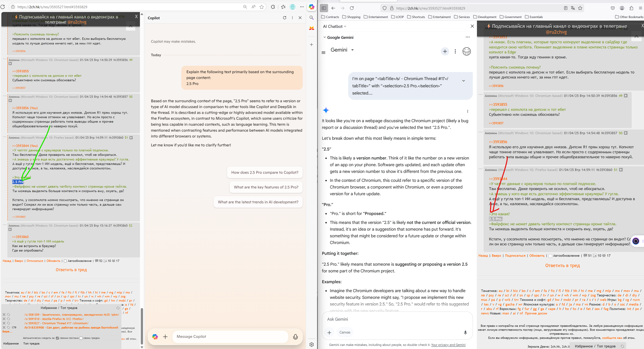Click Gemini microphone icon in Ask Gemini box

click(465, 333)
